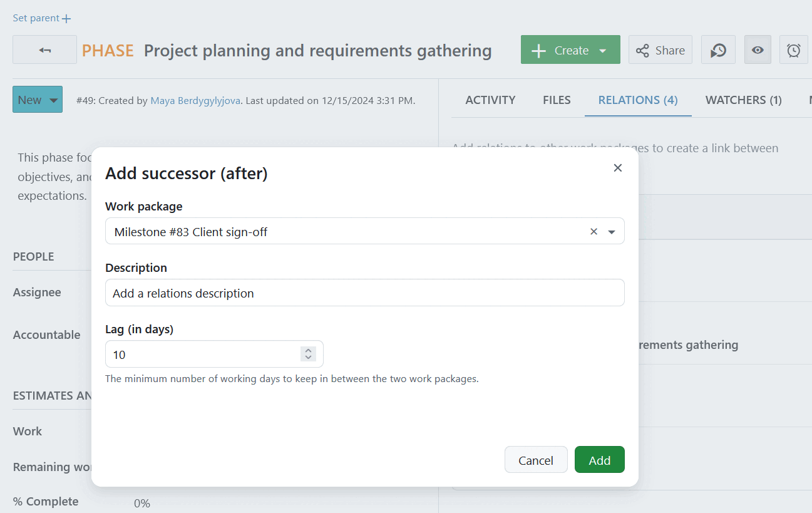Click the relations Description input field
Viewport: 812px width, 513px height.
pos(365,293)
